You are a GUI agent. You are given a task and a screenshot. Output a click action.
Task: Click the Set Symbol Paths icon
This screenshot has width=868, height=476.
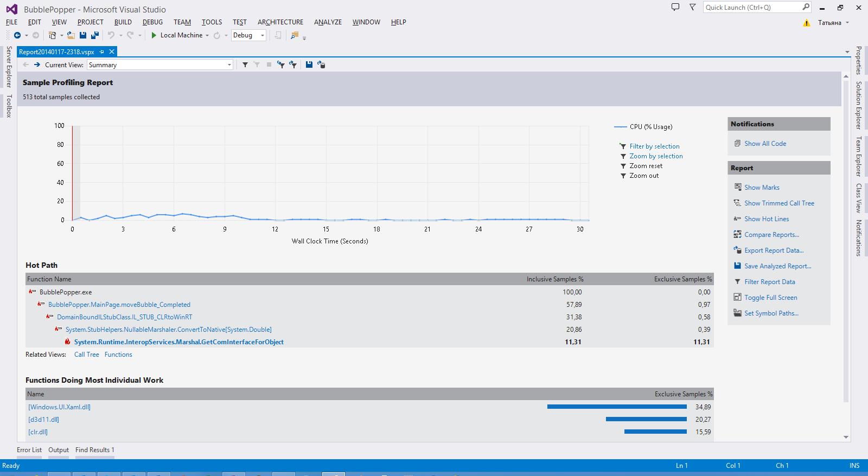click(x=738, y=313)
